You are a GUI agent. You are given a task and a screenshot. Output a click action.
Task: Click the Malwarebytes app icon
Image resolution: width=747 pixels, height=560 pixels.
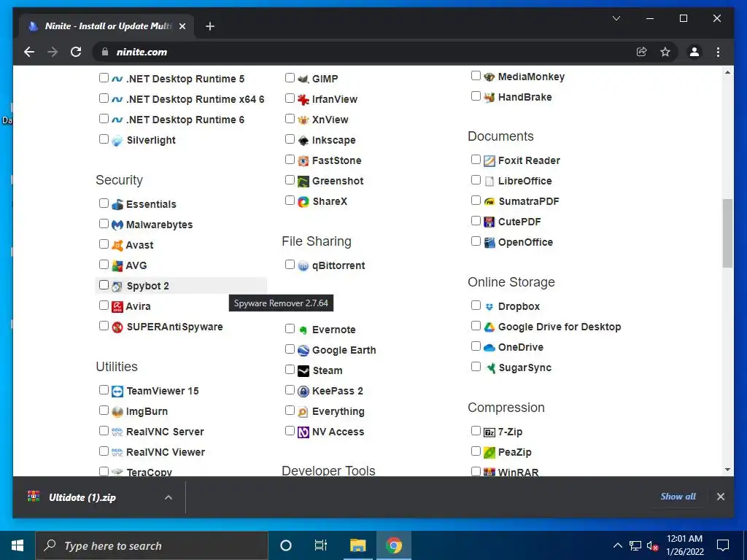point(117,225)
